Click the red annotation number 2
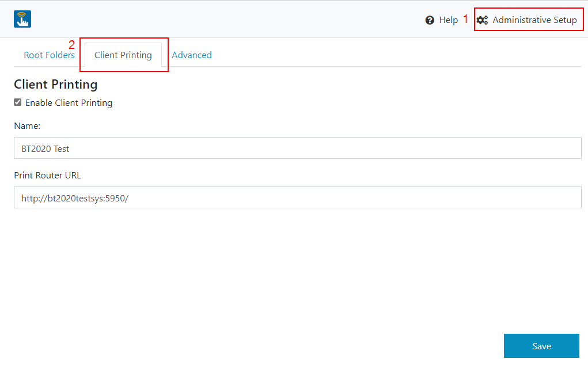588x366 pixels. pos(71,45)
